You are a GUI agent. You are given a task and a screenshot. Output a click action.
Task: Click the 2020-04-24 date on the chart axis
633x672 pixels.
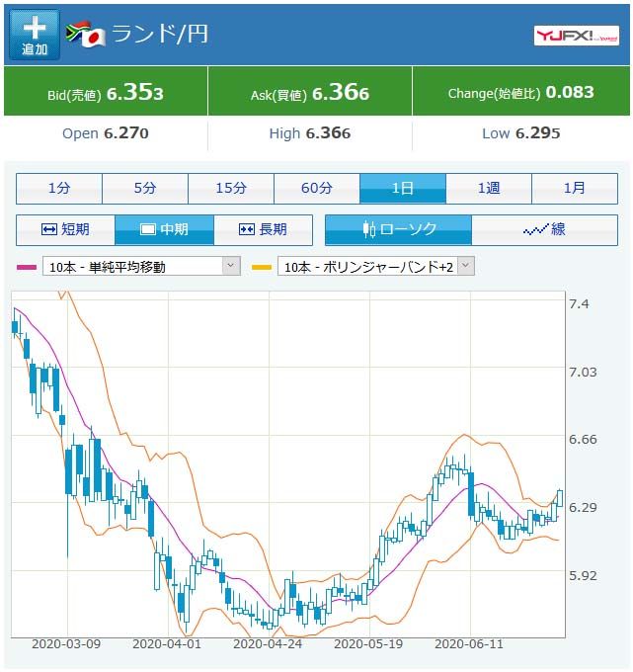pos(267,643)
